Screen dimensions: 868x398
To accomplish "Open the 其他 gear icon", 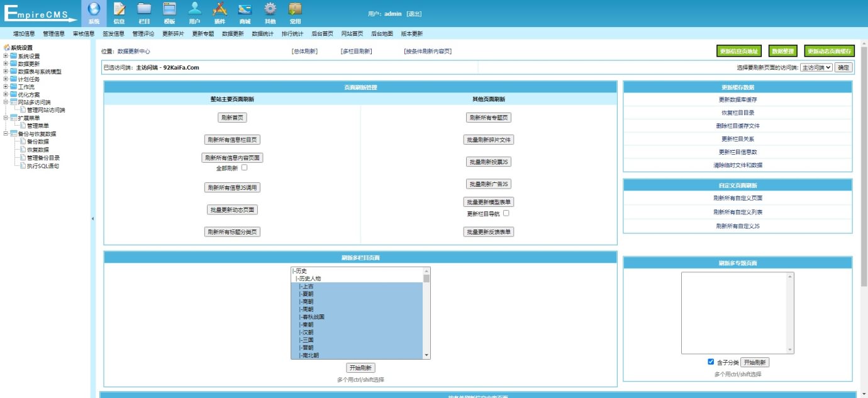I will 270,9.
